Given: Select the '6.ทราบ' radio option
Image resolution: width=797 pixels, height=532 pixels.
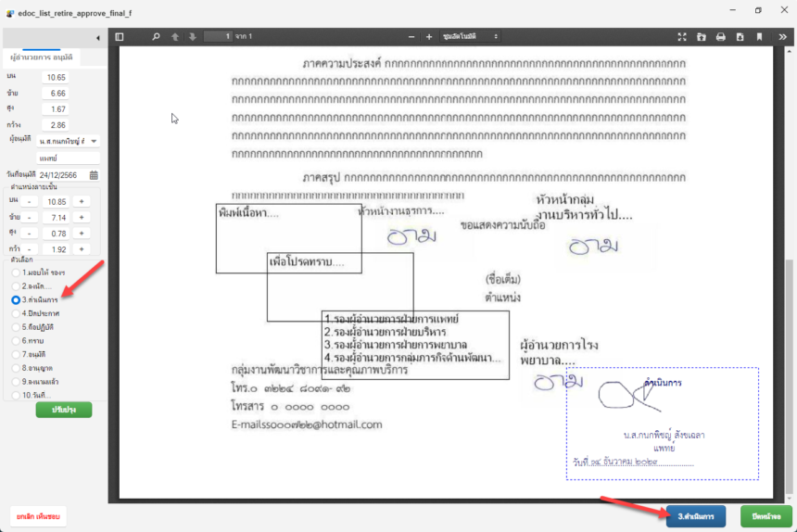Looking at the screenshot, I should pos(16,341).
